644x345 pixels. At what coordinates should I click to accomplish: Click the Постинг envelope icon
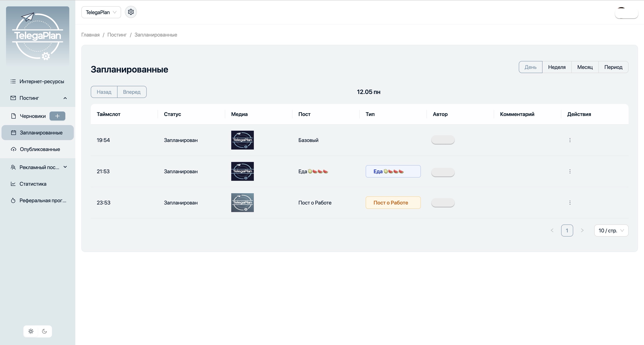pos(13,98)
